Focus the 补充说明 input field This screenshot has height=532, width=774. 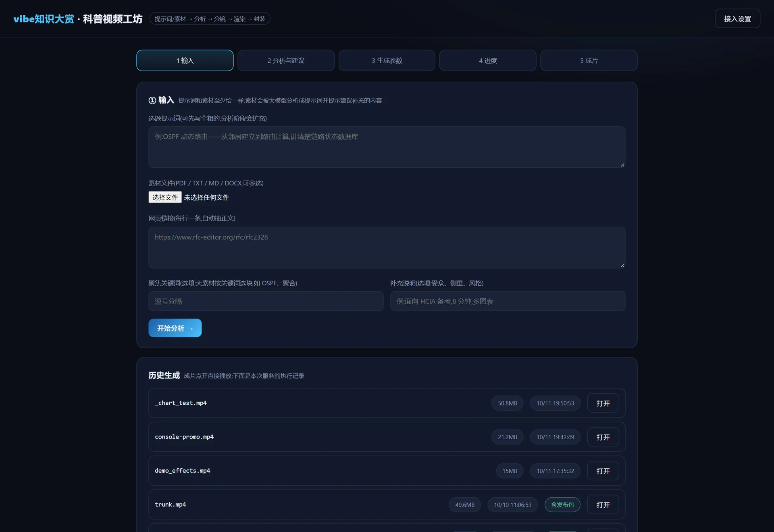click(x=508, y=301)
